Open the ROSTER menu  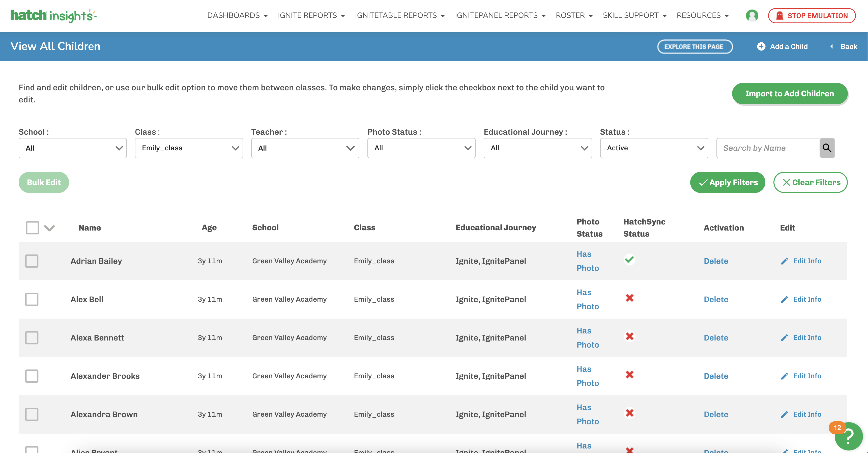point(574,15)
